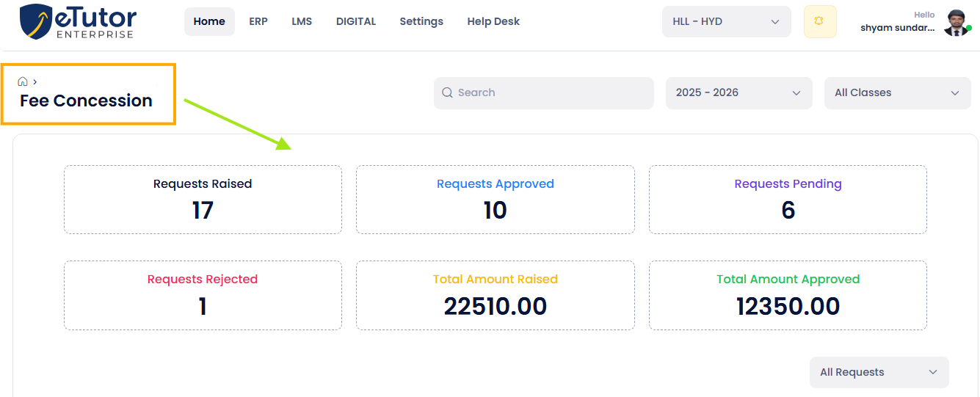This screenshot has width=980, height=397.
Task: Select the Requests Approved card
Action: pyautogui.click(x=496, y=200)
